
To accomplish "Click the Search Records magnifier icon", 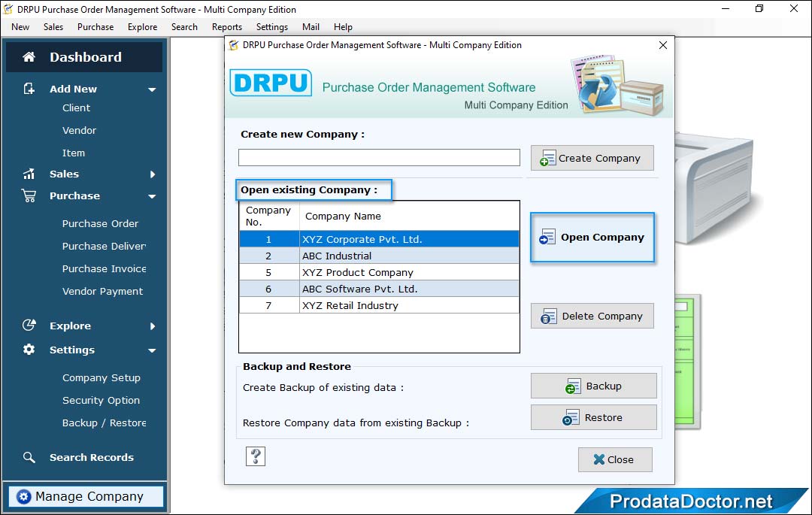I will [x=29, y=457].
